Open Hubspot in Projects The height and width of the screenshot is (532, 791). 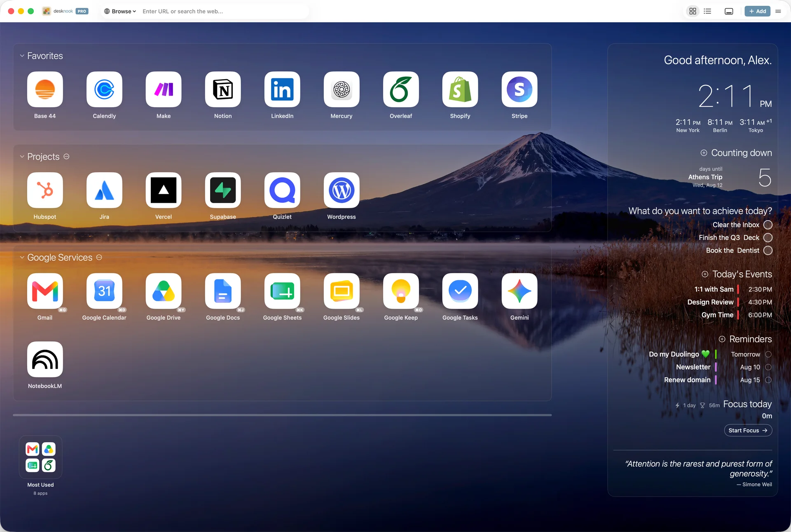point(45,190)
